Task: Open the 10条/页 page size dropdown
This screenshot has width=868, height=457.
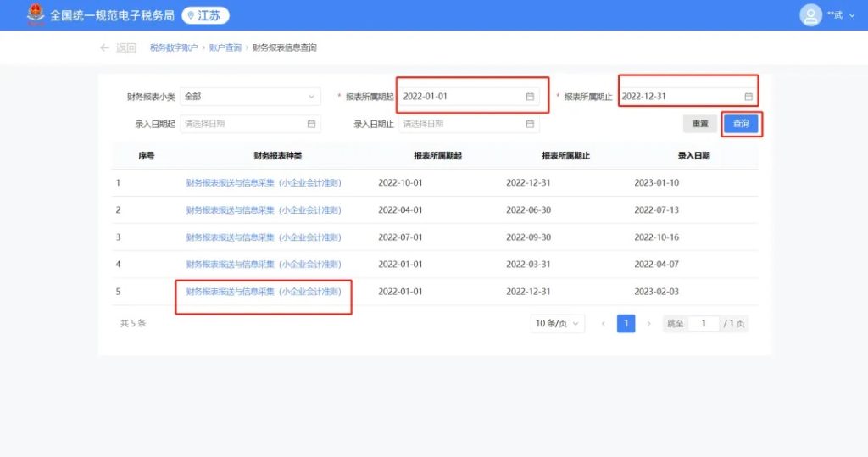Action: coord(558,324)
